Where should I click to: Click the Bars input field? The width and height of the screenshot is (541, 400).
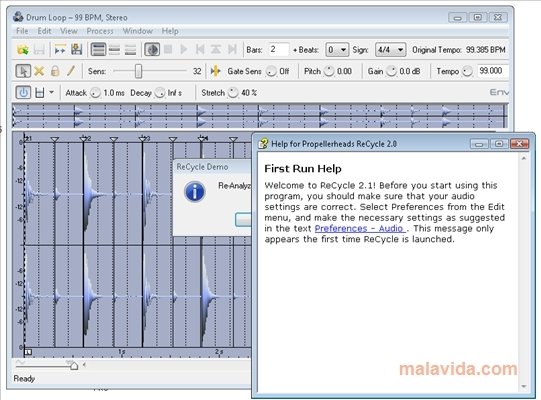coord(278,50)
